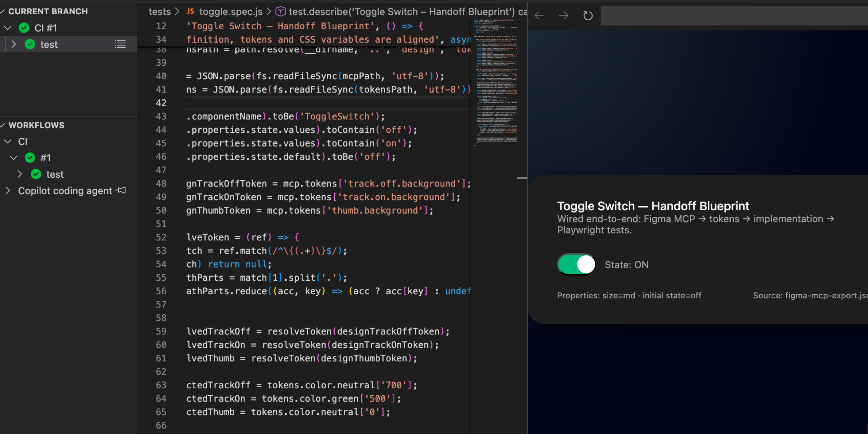Click 'ToggleSwitch' string on line 43

pyautogui.click(x=337, y=116)
